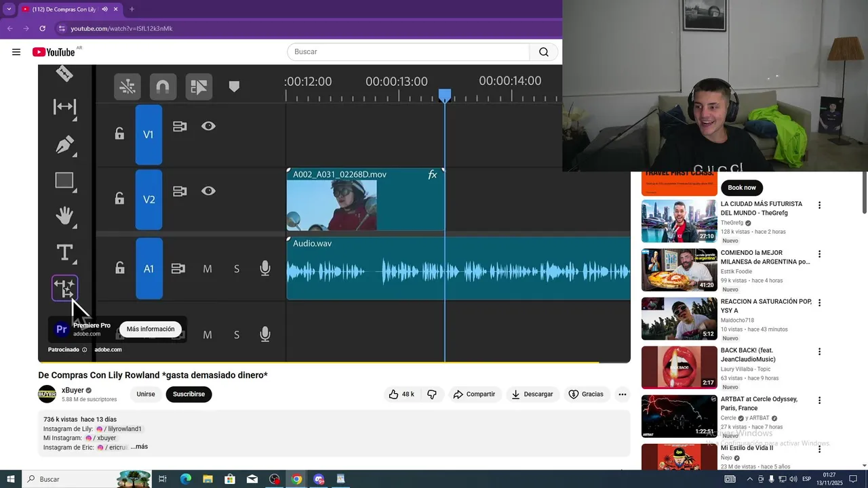
Task: Toggle the V2 track eye visibility
Action: 208,191
